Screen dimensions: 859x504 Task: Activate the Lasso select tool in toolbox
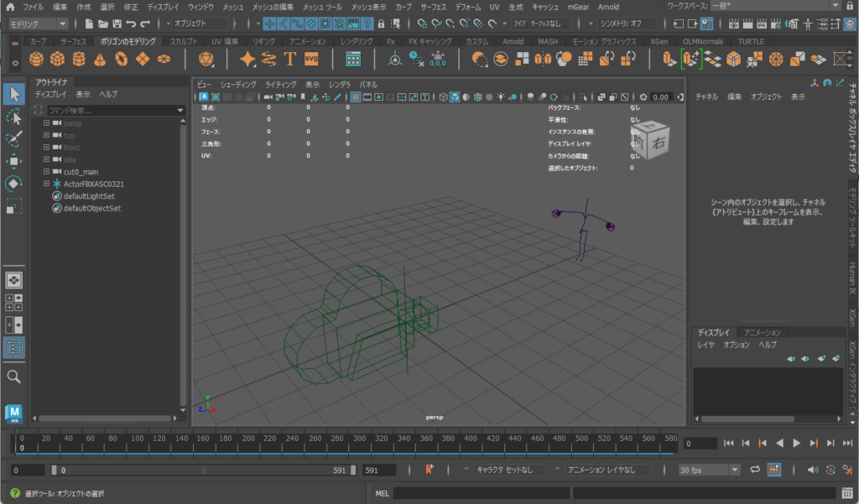tap(14, 115)
